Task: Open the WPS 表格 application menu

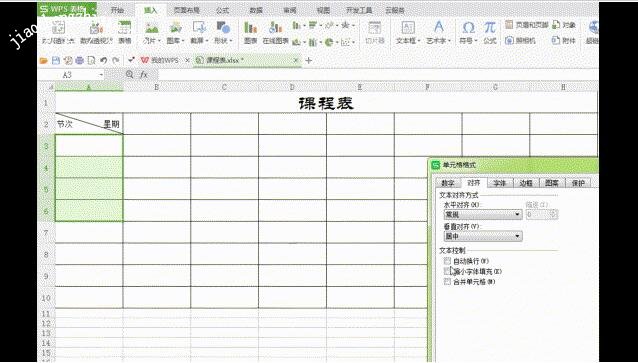Action: point(67,9)
